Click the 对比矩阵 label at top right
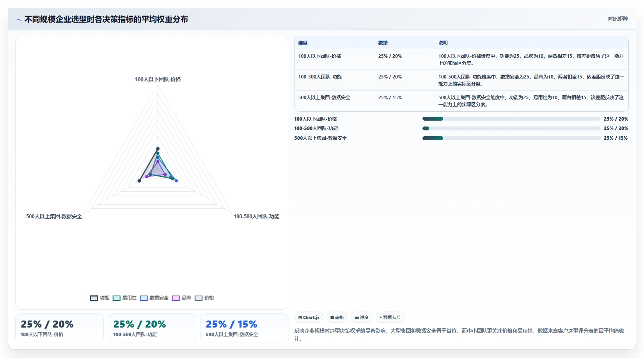The width and height of the screenshot is (644, 358). point(617,19)
